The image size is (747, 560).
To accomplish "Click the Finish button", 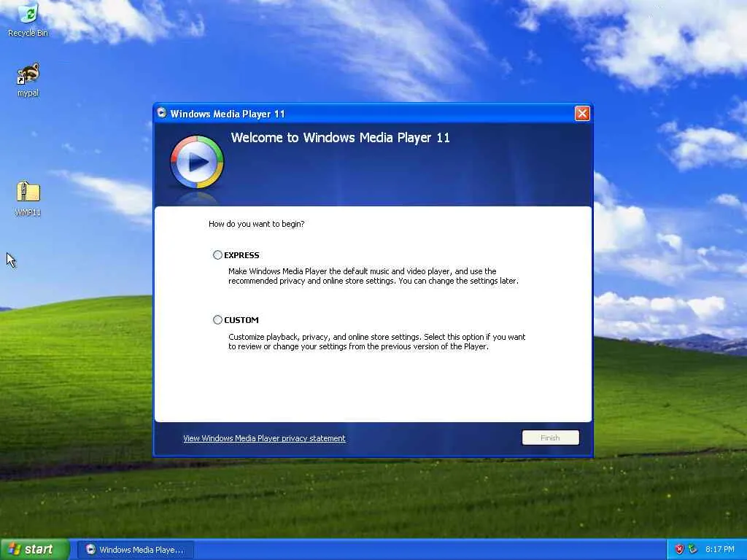I will (x=550, y=437).
